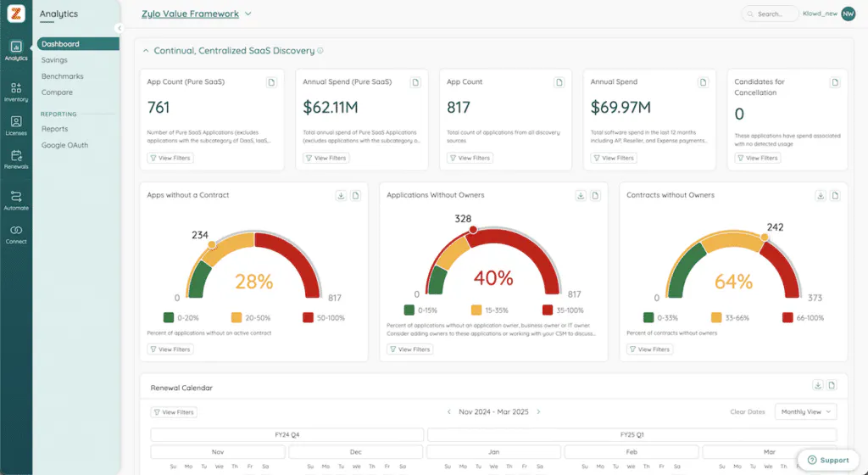Screen dimensions: 868x475
Task: Open the Analytics section in the sidebar rail
Action: 16,50
